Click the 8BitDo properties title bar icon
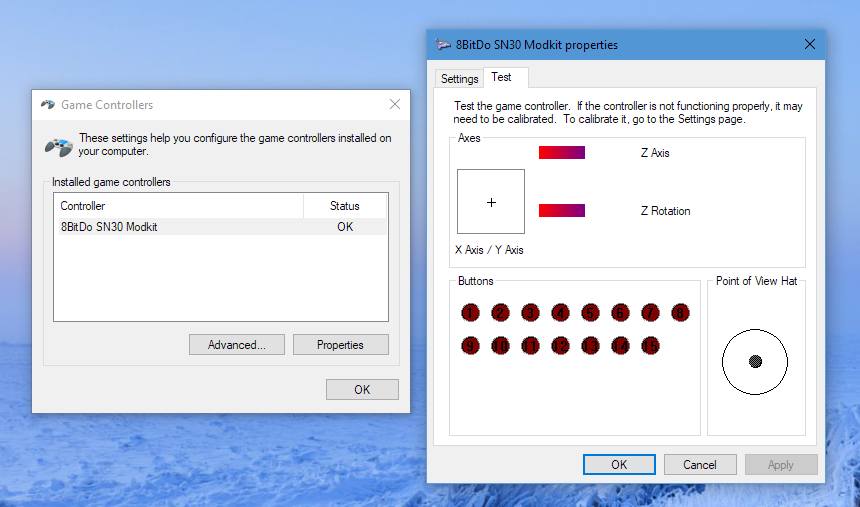 point(443,44)
